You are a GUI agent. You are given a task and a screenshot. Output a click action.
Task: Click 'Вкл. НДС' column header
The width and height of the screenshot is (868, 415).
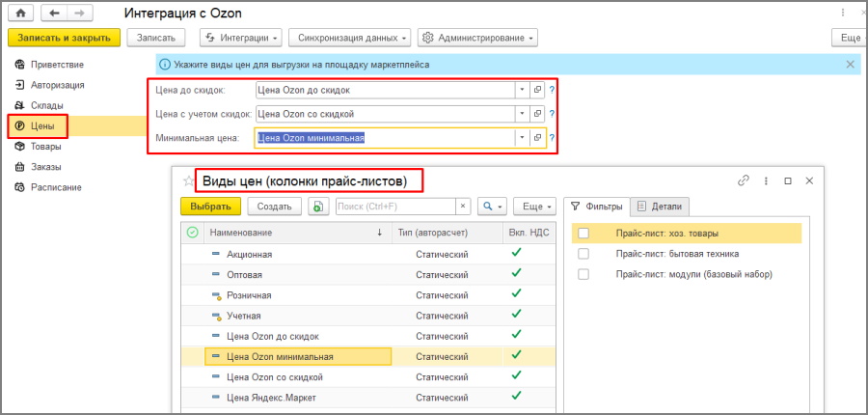[x=529, y=233]
